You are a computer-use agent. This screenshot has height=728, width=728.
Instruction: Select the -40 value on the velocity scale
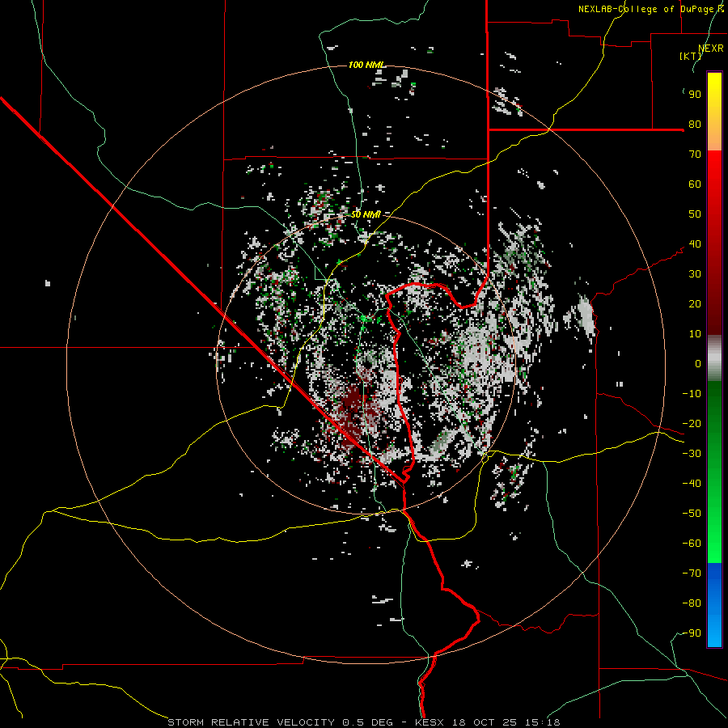[x=692, y=484]
